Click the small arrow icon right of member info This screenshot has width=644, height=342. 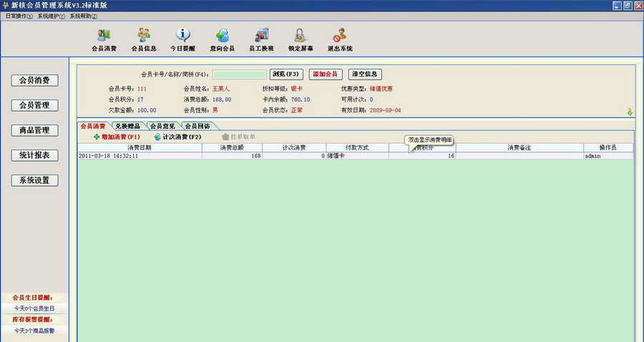pyautogui.click(x=630, y=112)
